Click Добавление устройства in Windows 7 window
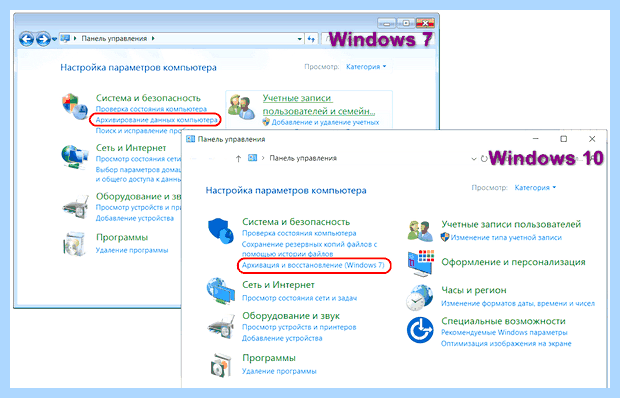Viewport: 620px width, 398px height. [x=134, y=218]
